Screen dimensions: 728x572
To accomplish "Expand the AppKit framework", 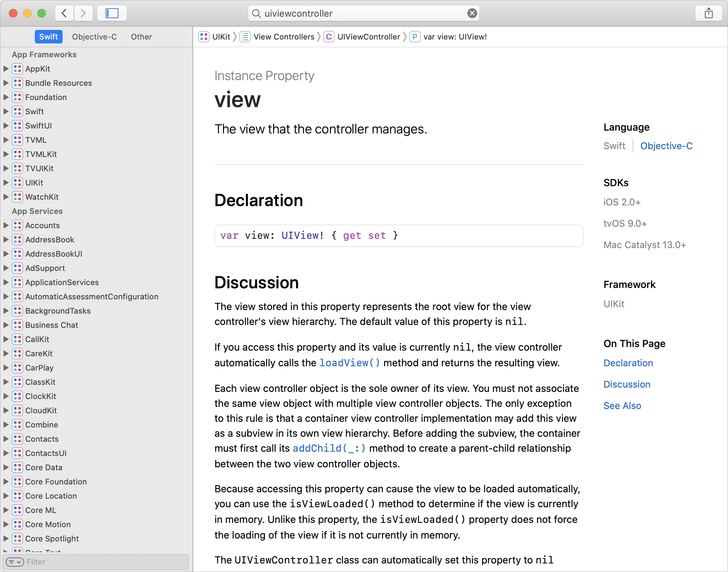I will [x=6, y=69].
